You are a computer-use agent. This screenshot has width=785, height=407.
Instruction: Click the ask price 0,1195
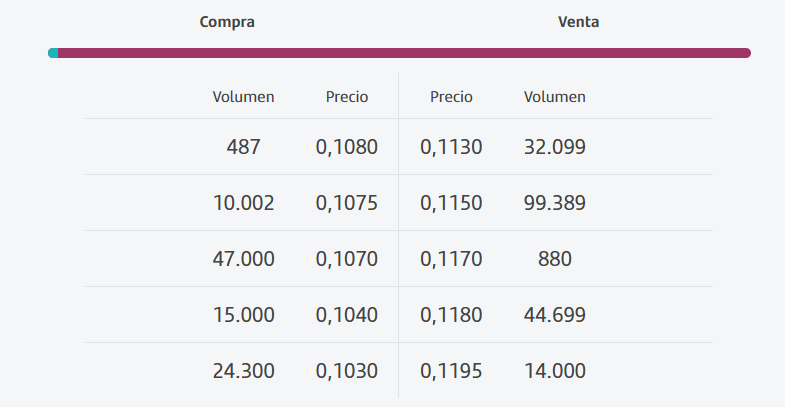click(451, 371)
